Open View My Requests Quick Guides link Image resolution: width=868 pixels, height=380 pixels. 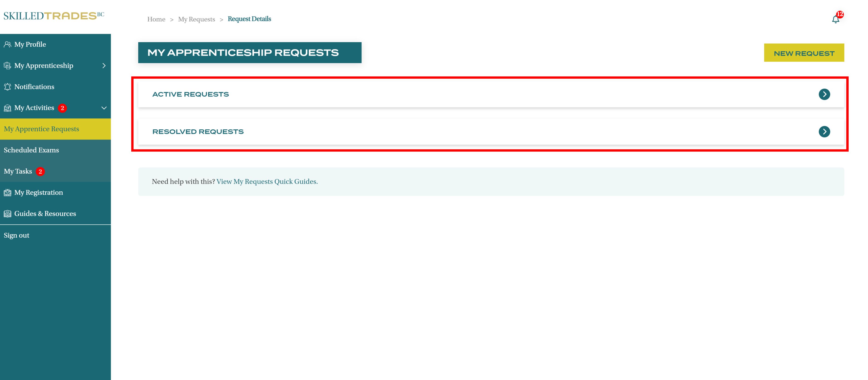(x=267, y=181)
